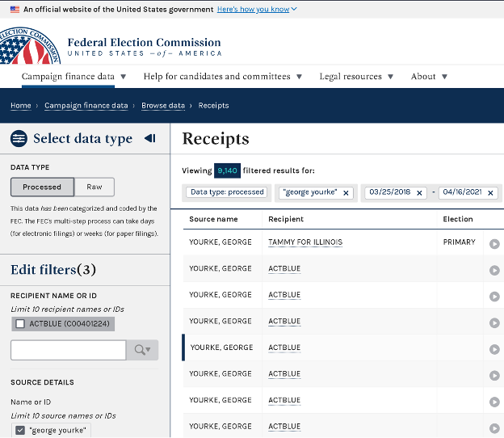Expand details for the second receipts row
The width and height of the screenshot is (504, 438).
(494, 270)
